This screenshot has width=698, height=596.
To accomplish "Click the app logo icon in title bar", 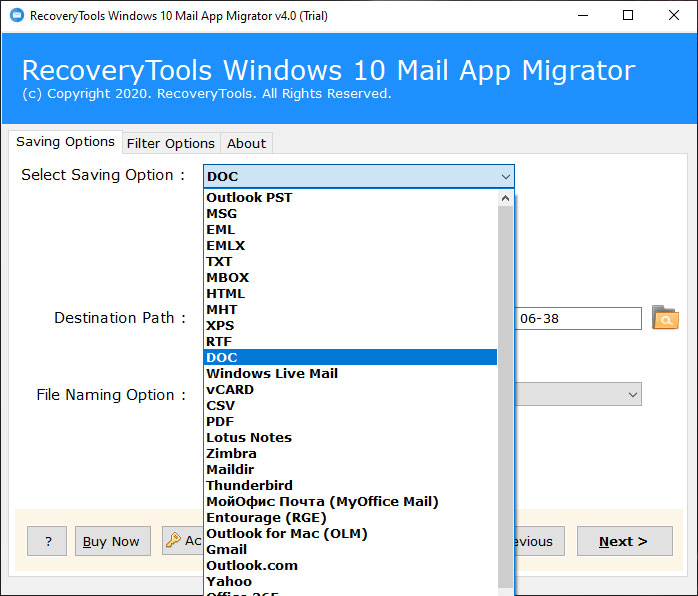I will (x=17, y=16).
